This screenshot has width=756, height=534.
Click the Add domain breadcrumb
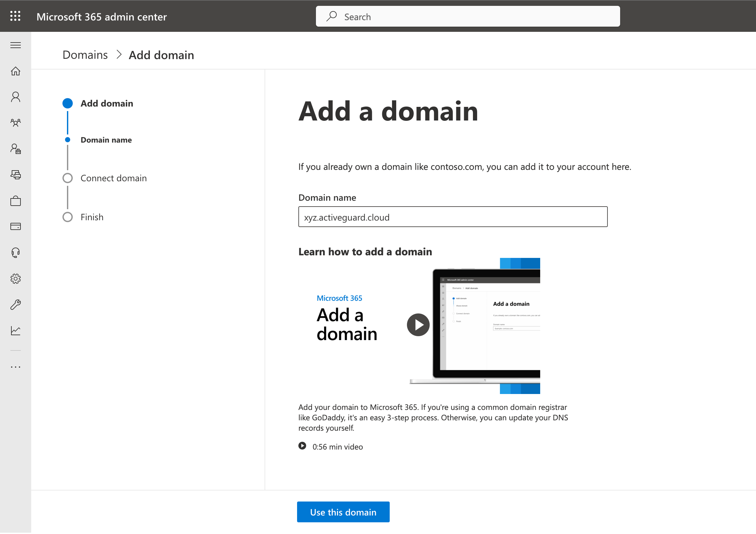point(161,55)
